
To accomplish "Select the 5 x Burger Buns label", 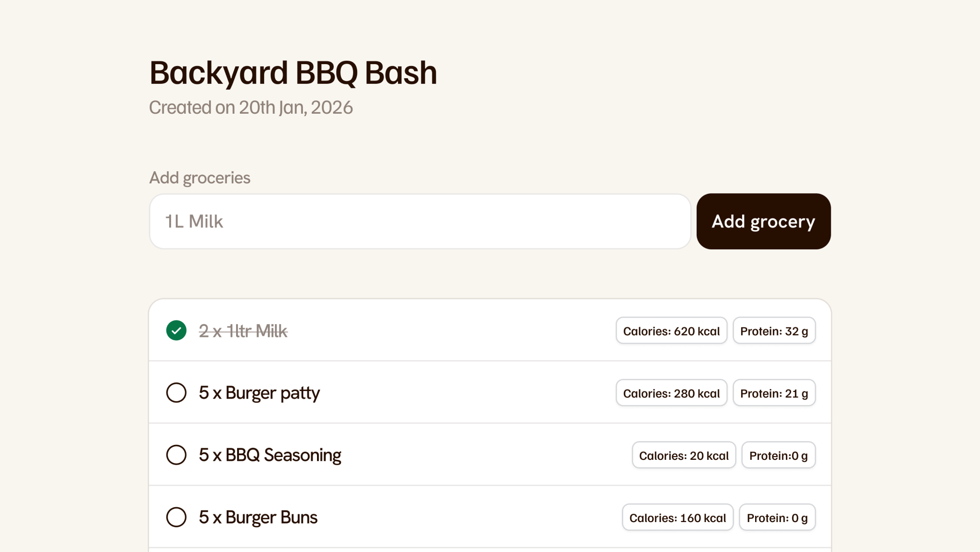I will tap(258, 517).
